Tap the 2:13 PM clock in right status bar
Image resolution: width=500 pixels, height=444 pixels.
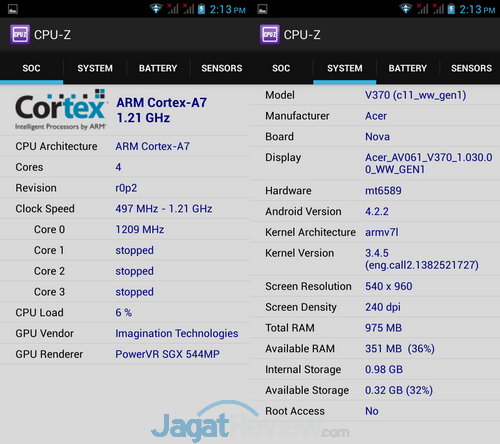pos(477,9)
